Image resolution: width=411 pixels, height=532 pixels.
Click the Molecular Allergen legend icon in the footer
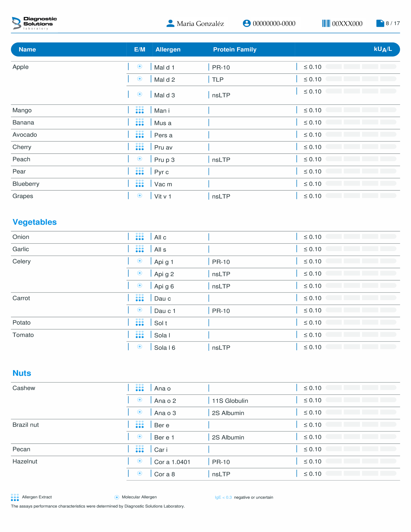(x=117, y=497)
